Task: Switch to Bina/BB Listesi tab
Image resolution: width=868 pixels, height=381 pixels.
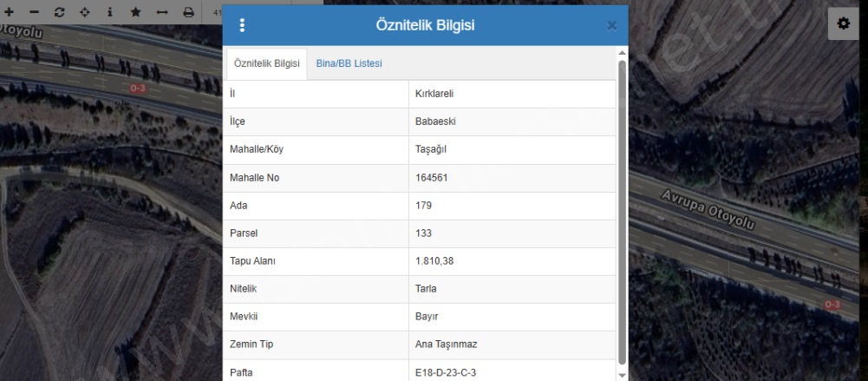Action: tap(349, 63)
